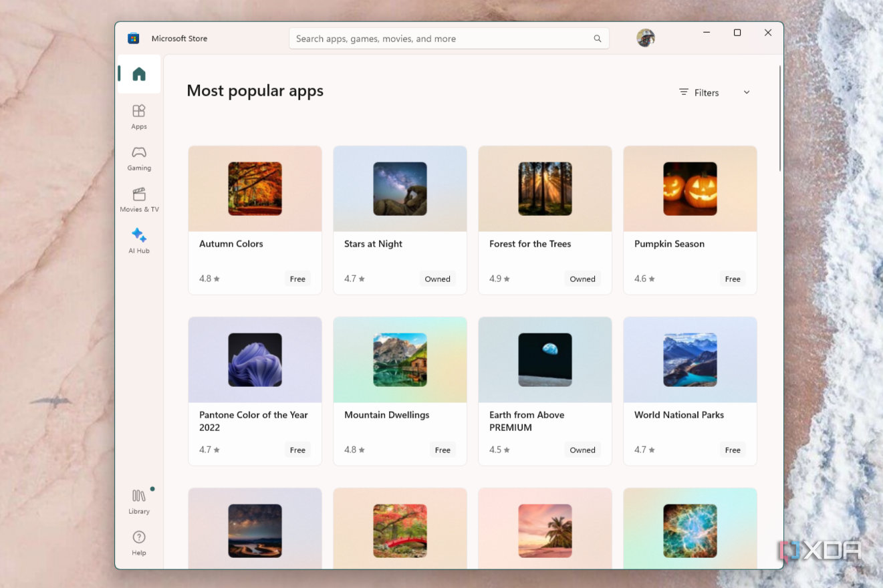Go to the Gaming section

[x=138, y=158]
